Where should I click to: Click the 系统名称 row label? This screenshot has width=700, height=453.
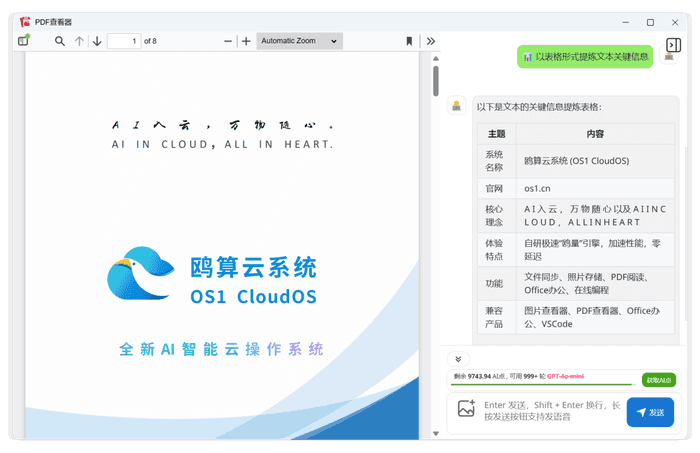click(494, 161)
